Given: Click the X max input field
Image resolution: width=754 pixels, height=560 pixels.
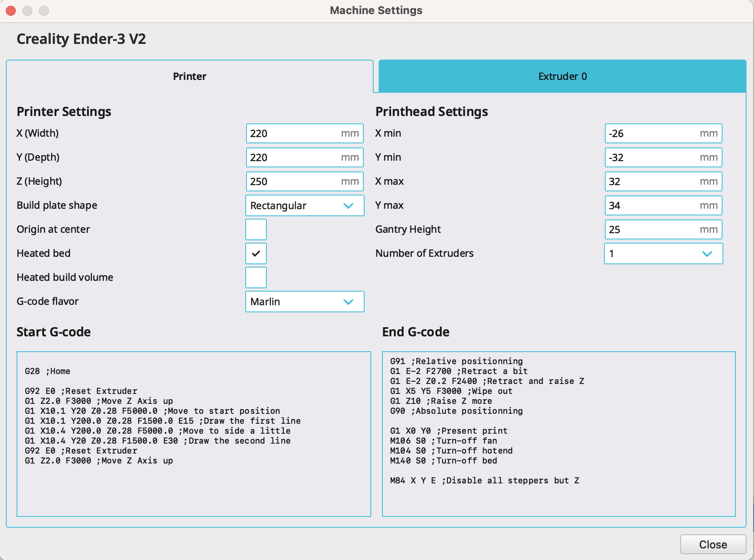Looking at the screenshot, I should pos(663,181).
